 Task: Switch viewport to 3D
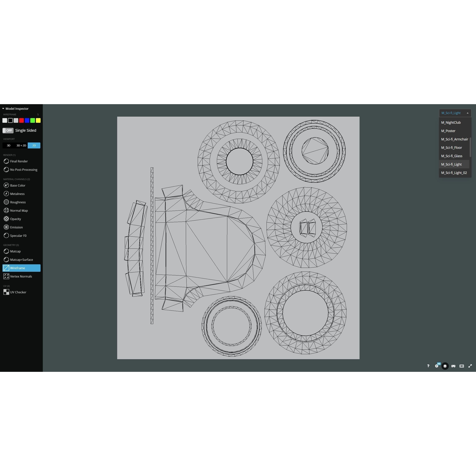tap(9, 146)
